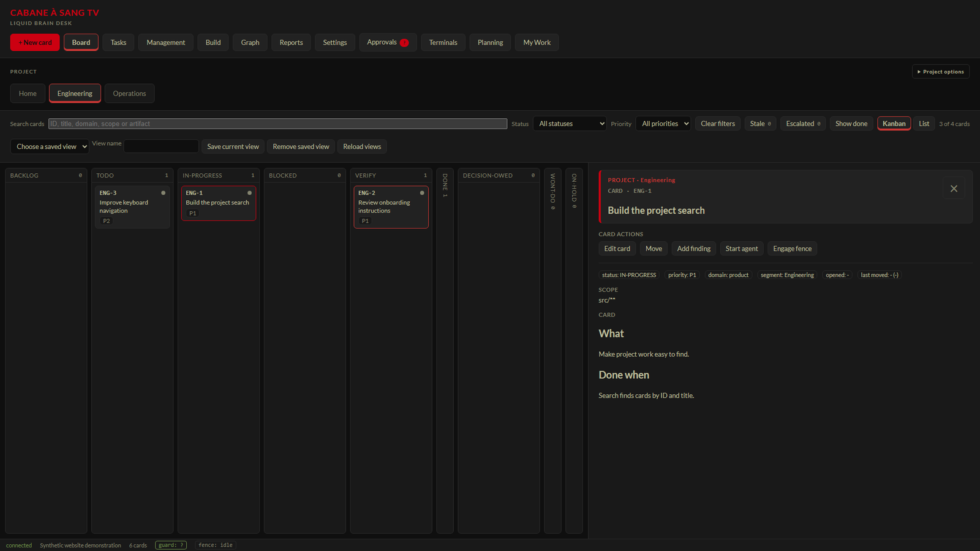Click the BACKLOG column header
Screen dimensions: 980x551
[x=46, y=175]
